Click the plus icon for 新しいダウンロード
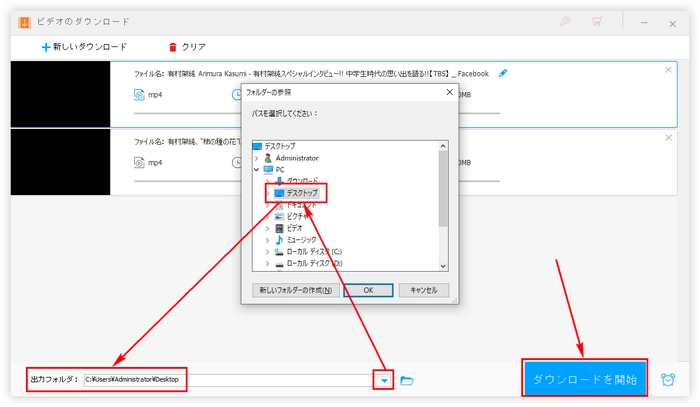The height and width of the screenshot is (407, 700). coord(46,47)
